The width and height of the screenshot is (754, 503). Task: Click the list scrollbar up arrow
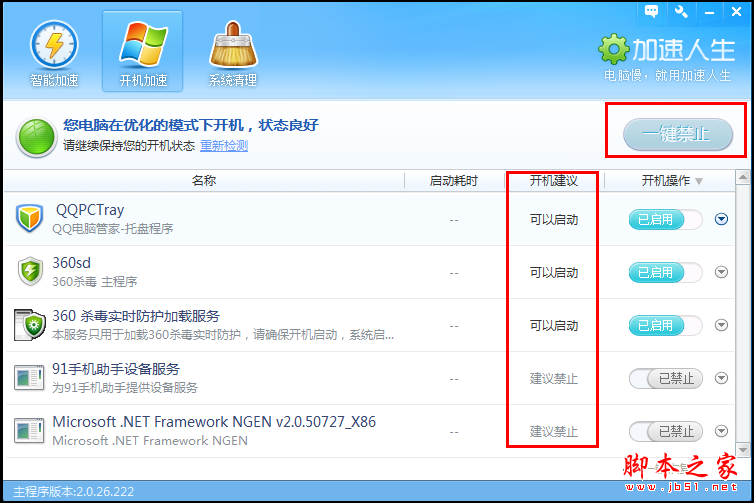pyautogui.click(x=743, y=177)
